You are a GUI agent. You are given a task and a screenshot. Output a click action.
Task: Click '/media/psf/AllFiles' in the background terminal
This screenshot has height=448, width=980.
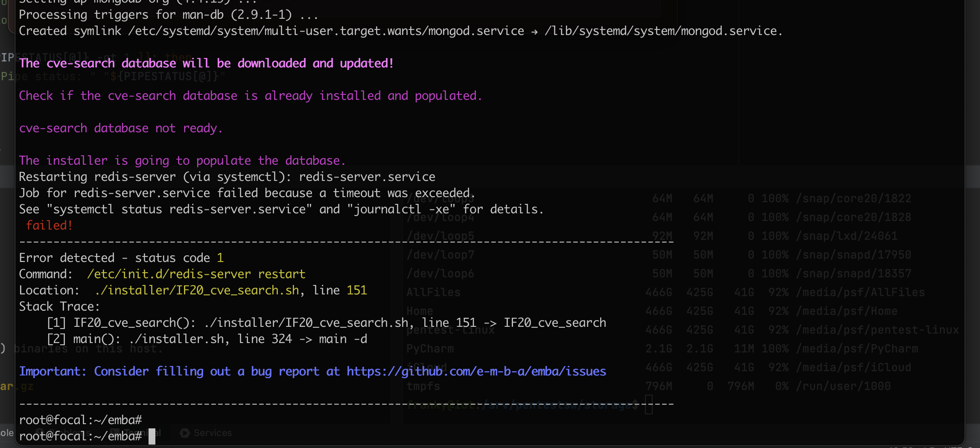tap(860, 292)
